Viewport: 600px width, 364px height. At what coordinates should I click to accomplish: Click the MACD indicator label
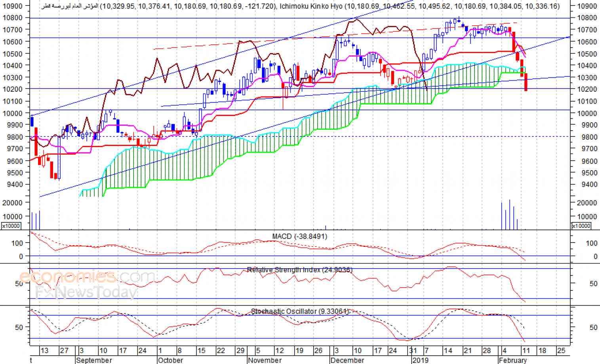299,236
